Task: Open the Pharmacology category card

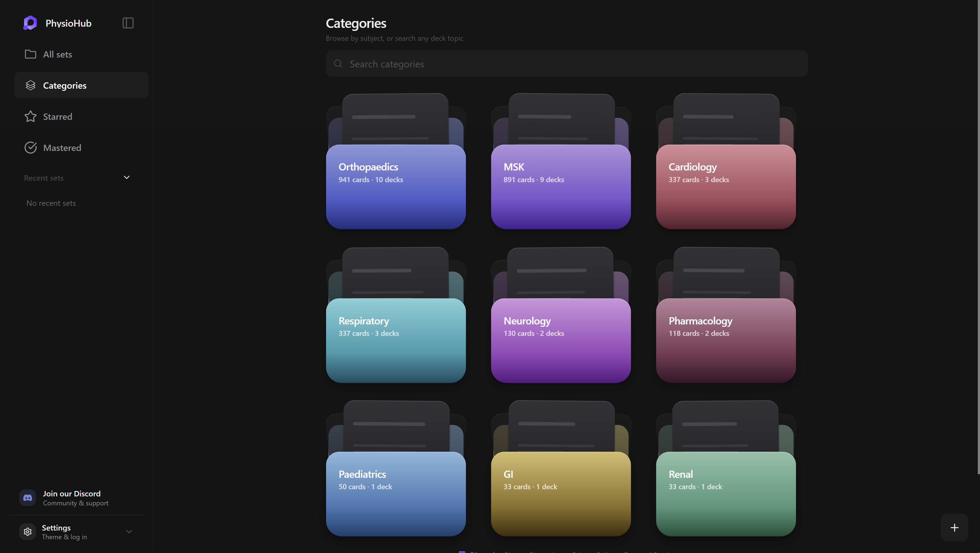Action: (x=726, y=340)
